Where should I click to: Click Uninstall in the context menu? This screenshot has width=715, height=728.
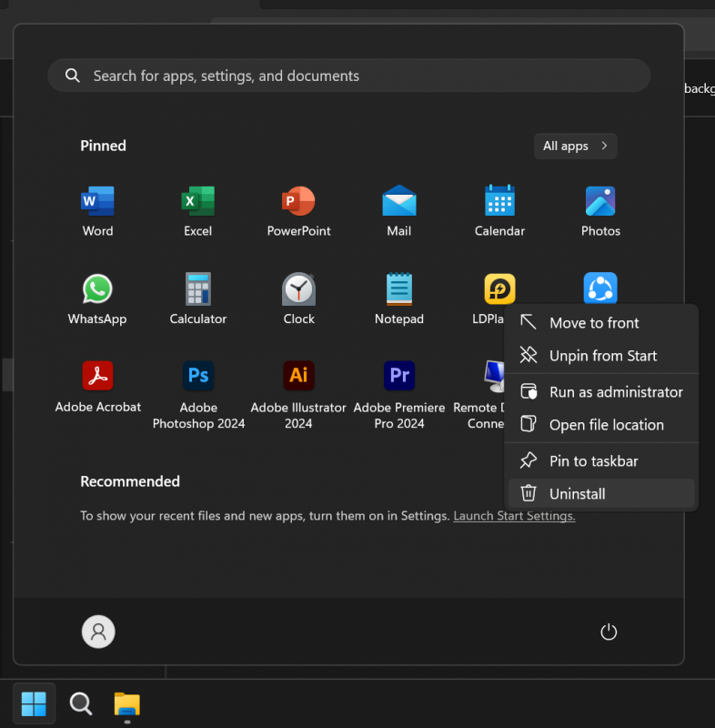click(x=601, y=493)
